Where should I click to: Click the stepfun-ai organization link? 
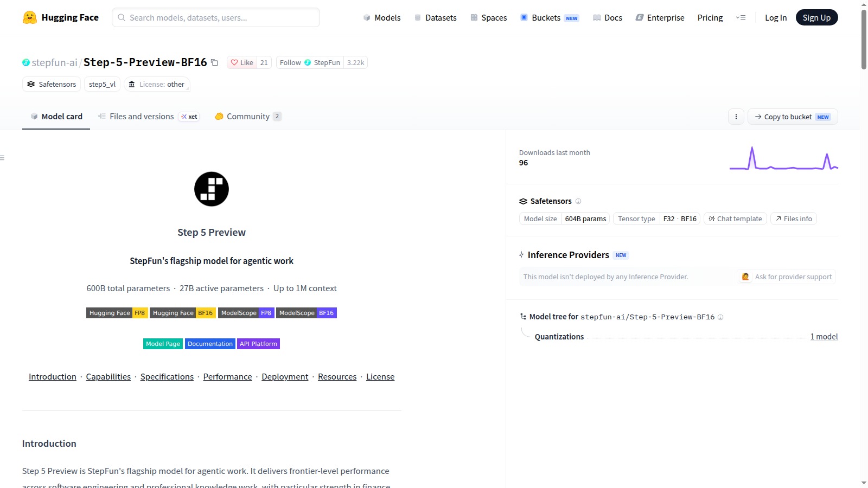pos(54,62)
